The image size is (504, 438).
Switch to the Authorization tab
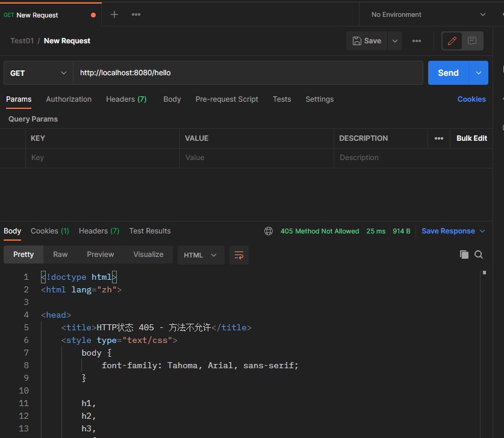point(69,99)
